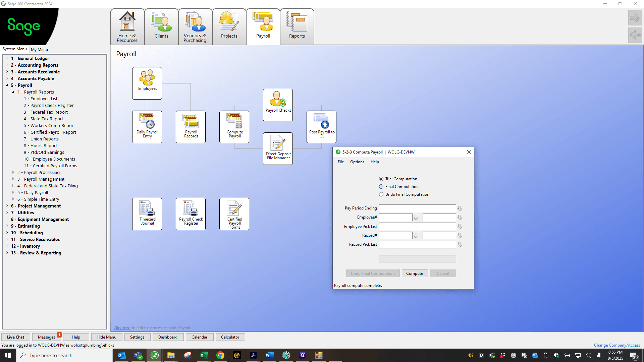The height and width of the screenshot is (362, 644).
Task: Open the File menu in Compute Payroll
Action: click(x=341, y=162)
